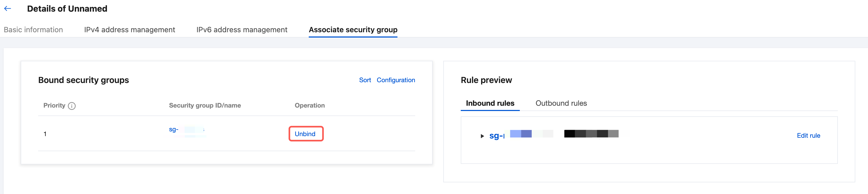This screenshot has width=868, height=194.
Task: Click the Operation column header
Action: tap(310, 105)
